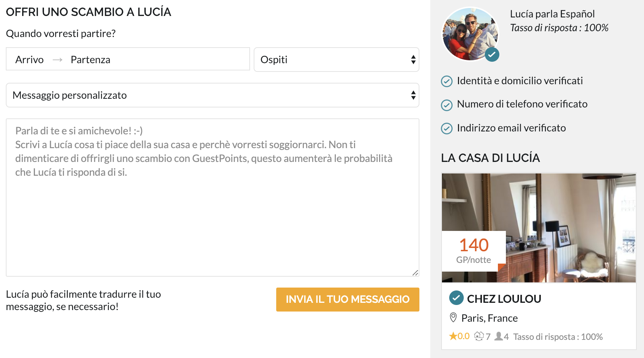Select the Partenza date field
Screen dimensions: 644x358
pos(90,60)
